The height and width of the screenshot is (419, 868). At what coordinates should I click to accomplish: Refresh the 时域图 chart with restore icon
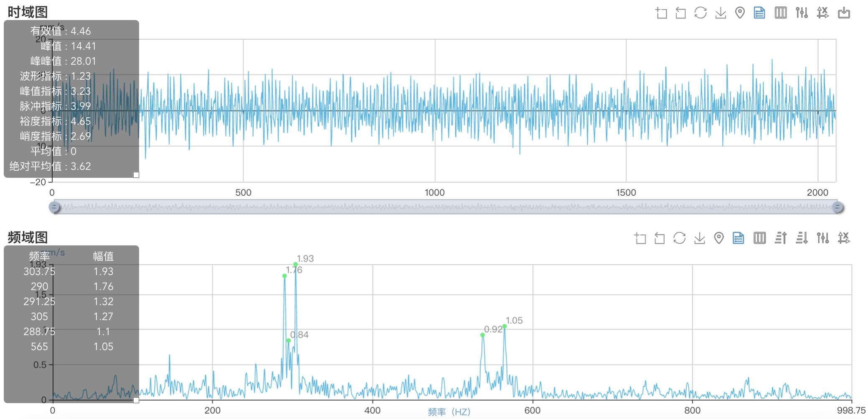click(700, 13)
